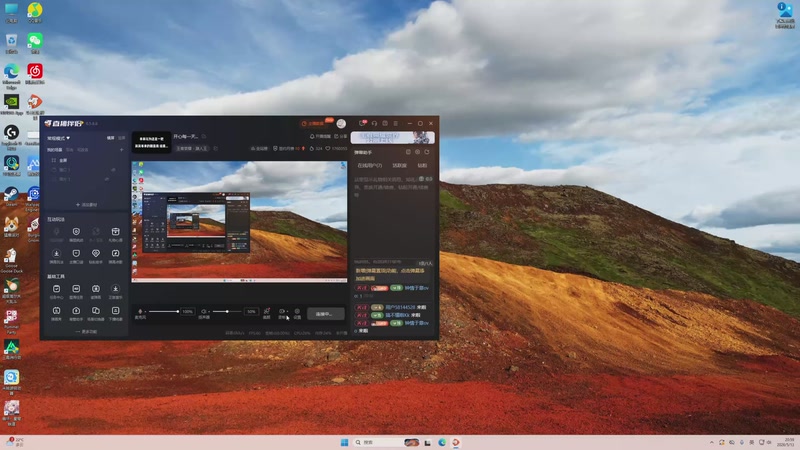Mute the microphone icon in bottom control bar
The image size is (800, 450).
140,311
